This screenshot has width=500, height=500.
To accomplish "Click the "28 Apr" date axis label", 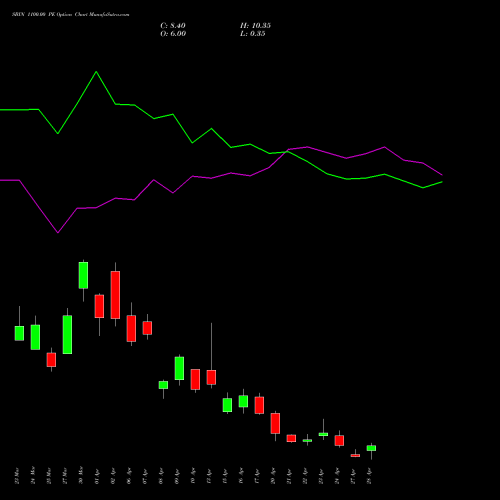I will pos(369,476).
